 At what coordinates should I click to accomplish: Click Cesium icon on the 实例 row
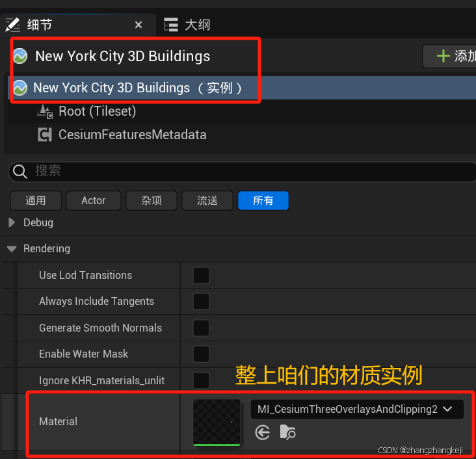pyautogui.click(x=20, y=88)
